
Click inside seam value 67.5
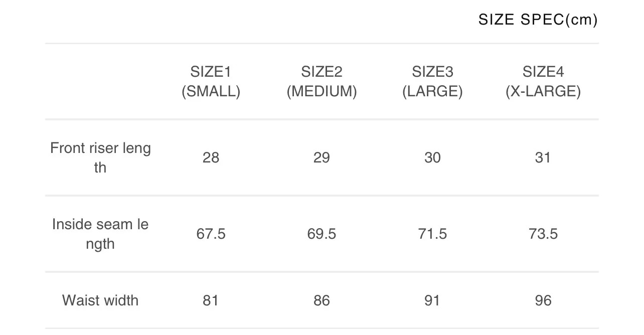(211, 234)
